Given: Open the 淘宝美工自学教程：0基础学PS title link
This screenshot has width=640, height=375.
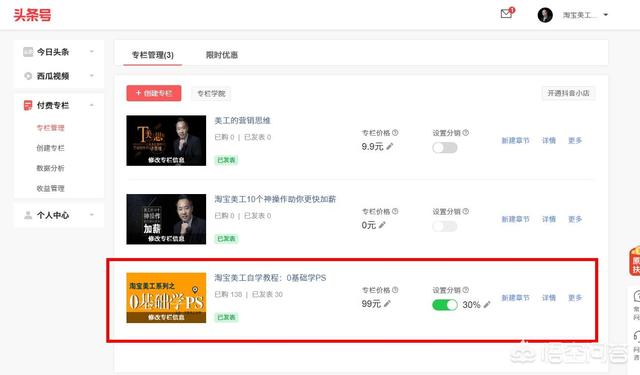Looking at the screenshot, I should [x=270, y=278].
